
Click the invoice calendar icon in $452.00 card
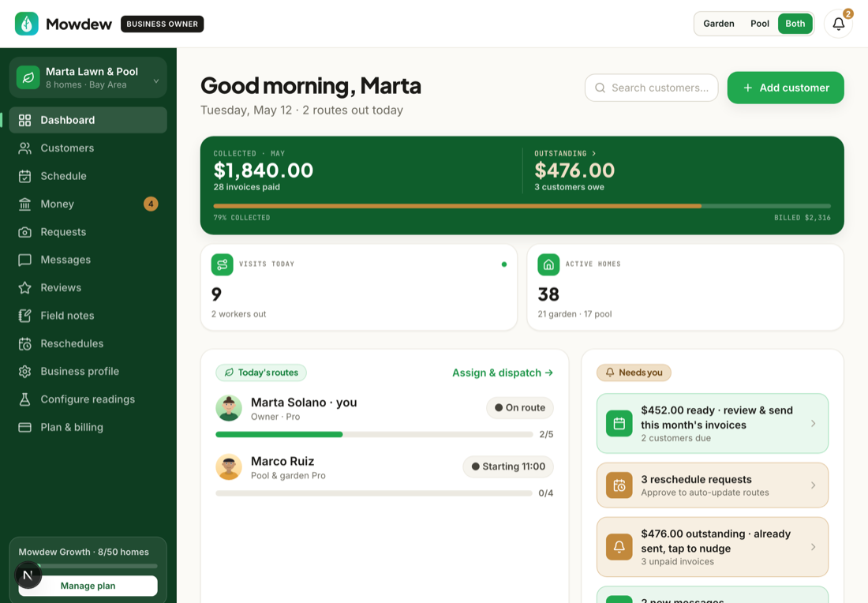pos(619,424)
